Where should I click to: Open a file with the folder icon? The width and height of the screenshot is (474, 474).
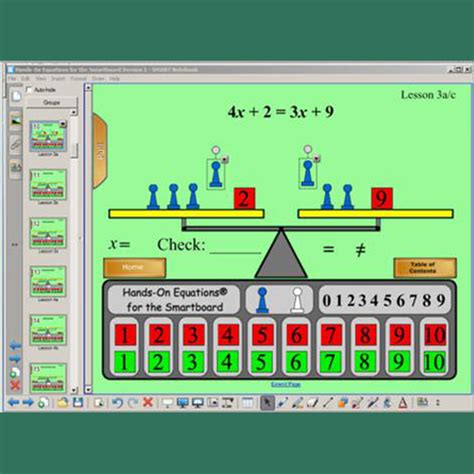[x=62, y=403]
